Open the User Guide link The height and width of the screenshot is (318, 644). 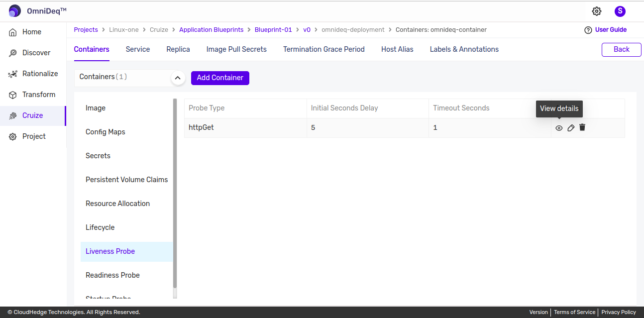[611, 30]
